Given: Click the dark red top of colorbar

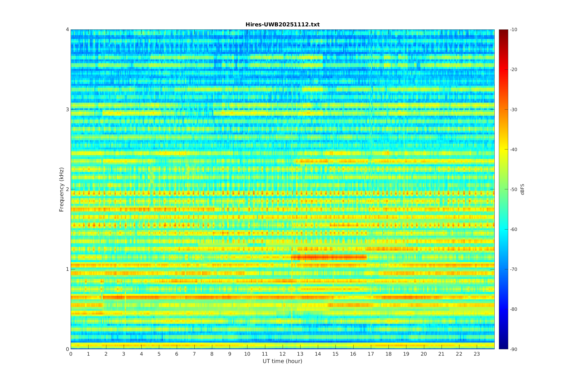Looking at the screenshot, I should (x=503, y=32).
